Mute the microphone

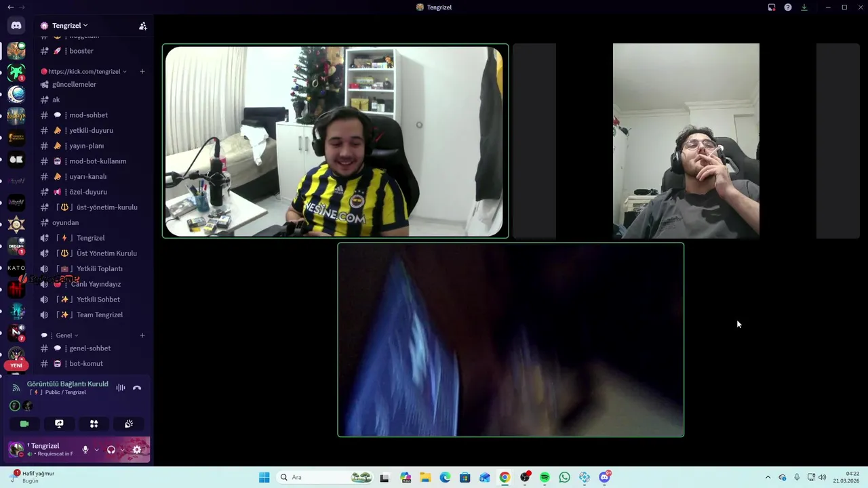point(85,449)
